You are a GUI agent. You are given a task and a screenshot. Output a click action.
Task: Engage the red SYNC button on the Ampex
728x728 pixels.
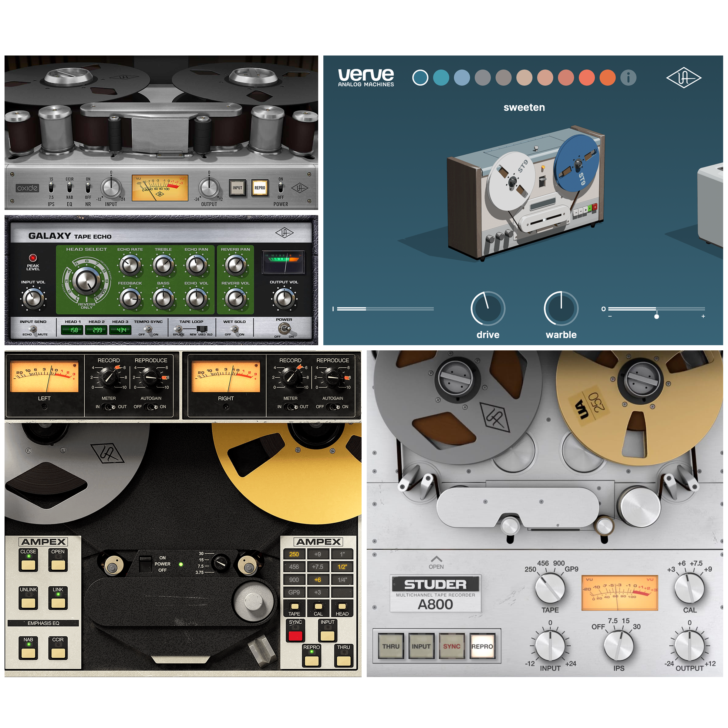click(x=296, y=636)
